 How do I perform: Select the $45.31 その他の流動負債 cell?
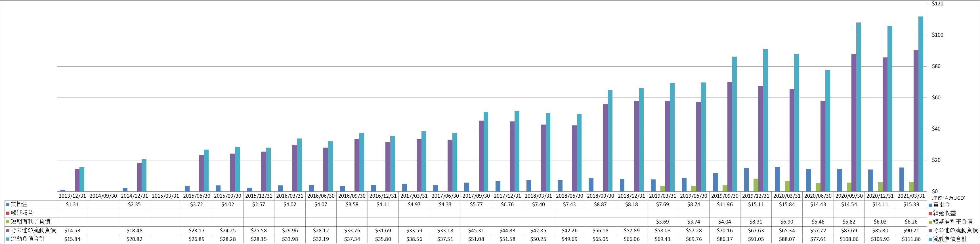coord(476,231)
